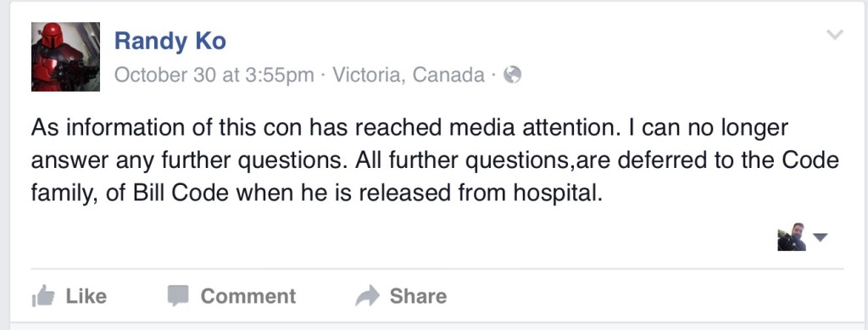Viewport: 868px width, 330px height.
Task: Open post options chevron at top right
Action: (x=834, y=35)
